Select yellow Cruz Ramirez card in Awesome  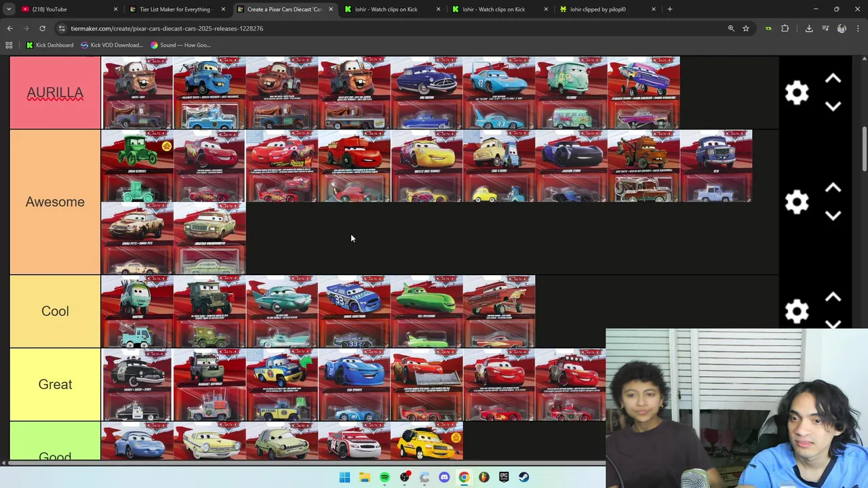click(427, 166)
